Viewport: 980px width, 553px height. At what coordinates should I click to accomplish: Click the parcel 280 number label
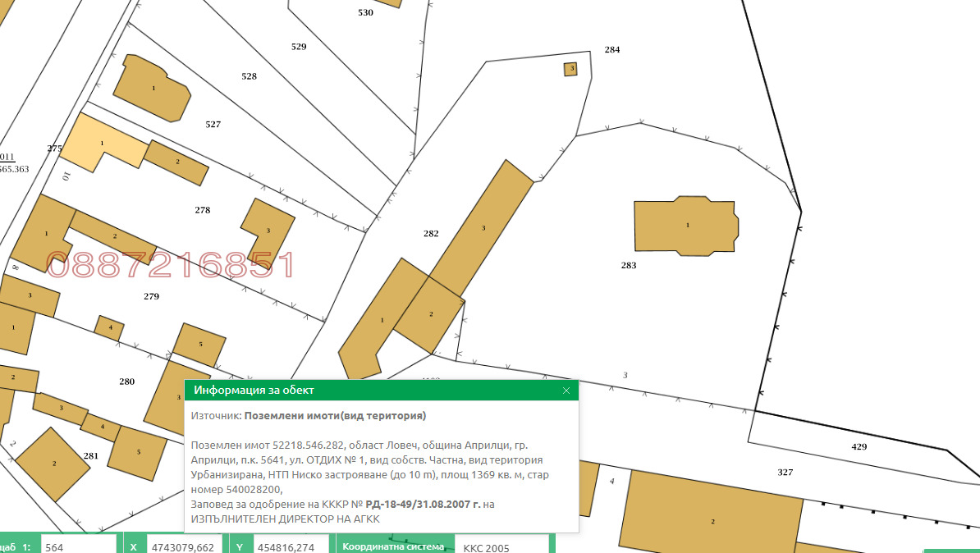click(126, 382)
